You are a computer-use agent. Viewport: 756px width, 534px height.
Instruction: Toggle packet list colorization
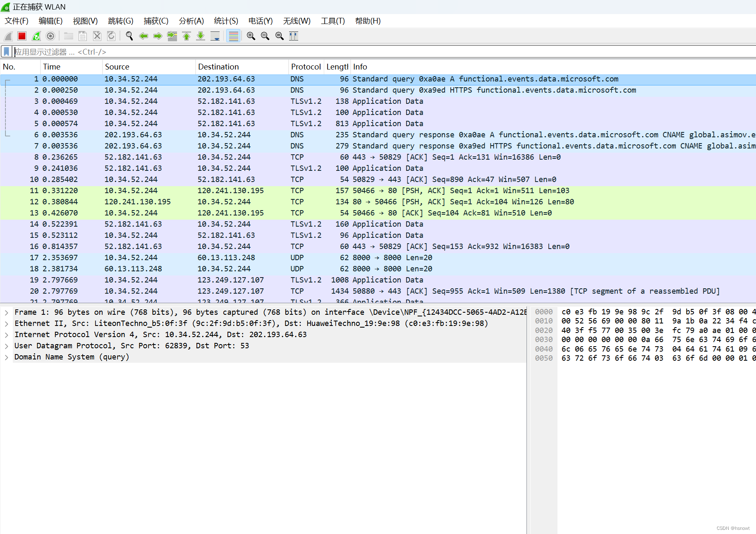click(x=234, y=36)
